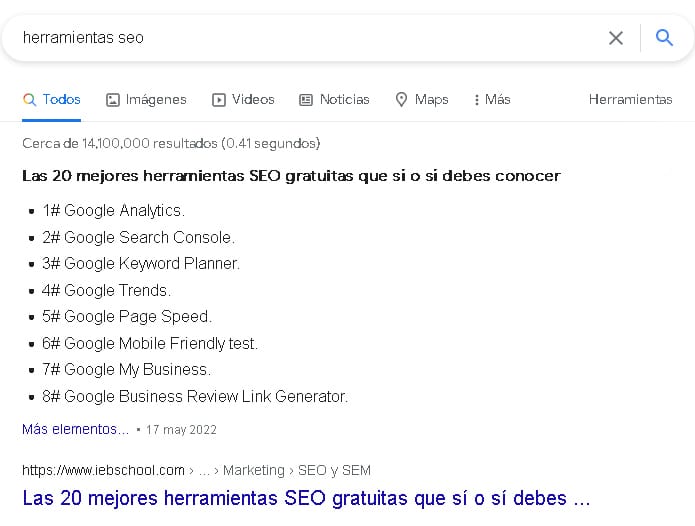Click the list item '5# Google Page Speed.'
Viewport: 695px width, 526px height.
[x=127, y=316]
